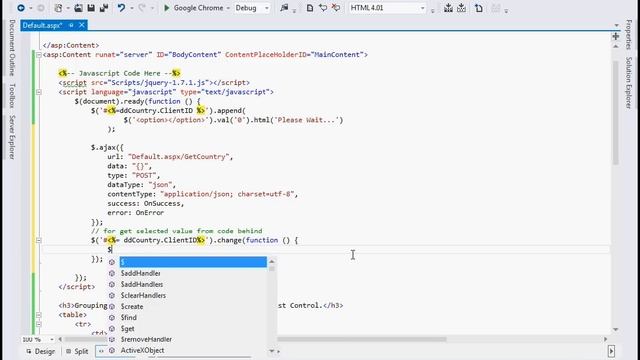Collapse the change function block
This screenshot has height=360, width=640.
coord(39,240)
